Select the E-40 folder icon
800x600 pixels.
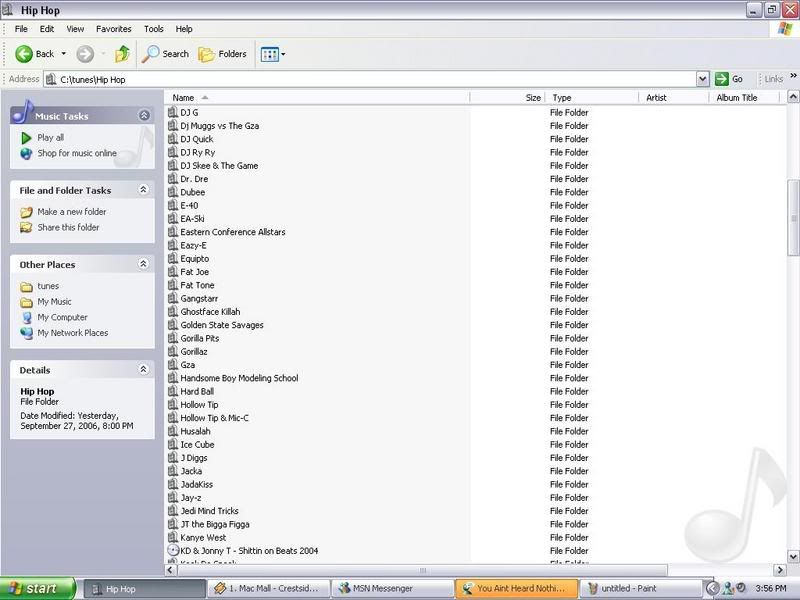click(173, 205)
